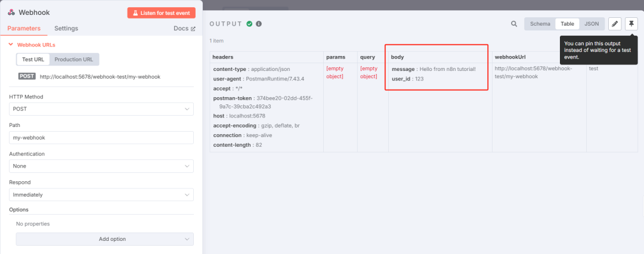Switch output view to JSON
The width and height of the screenshot is (644, 254).
tap(592, 24)
